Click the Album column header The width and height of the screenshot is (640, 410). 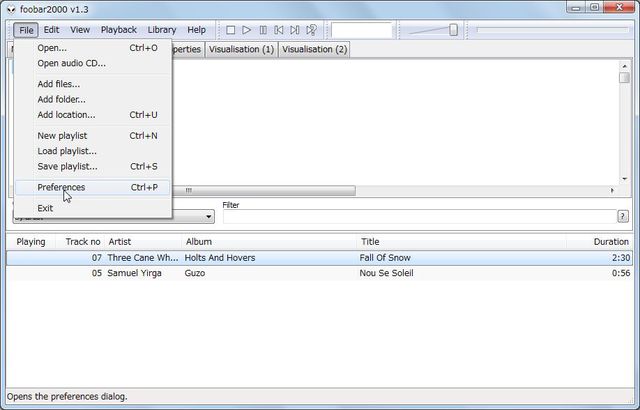tap(198, 241)
